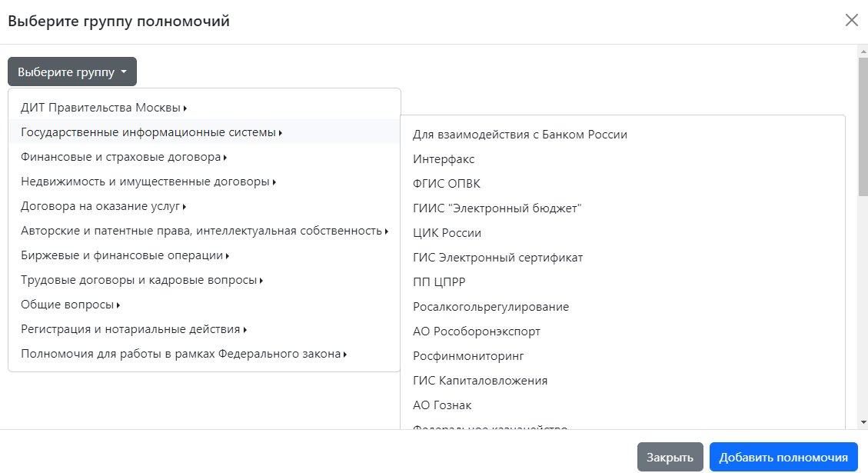
Task: Click the scrollbar down arrow
Action: pyautogui.click(x=863, y=422)
